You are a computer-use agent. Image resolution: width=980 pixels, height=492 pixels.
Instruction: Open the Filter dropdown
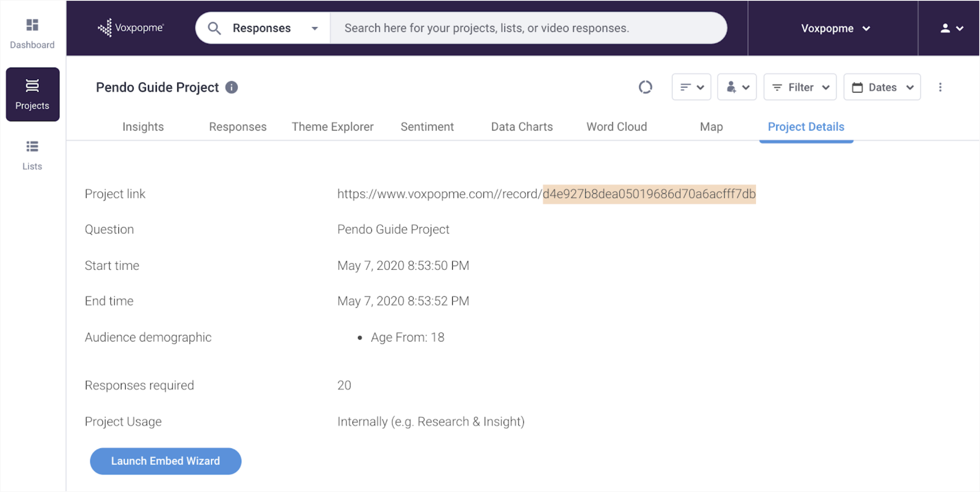tap(800, 87)
